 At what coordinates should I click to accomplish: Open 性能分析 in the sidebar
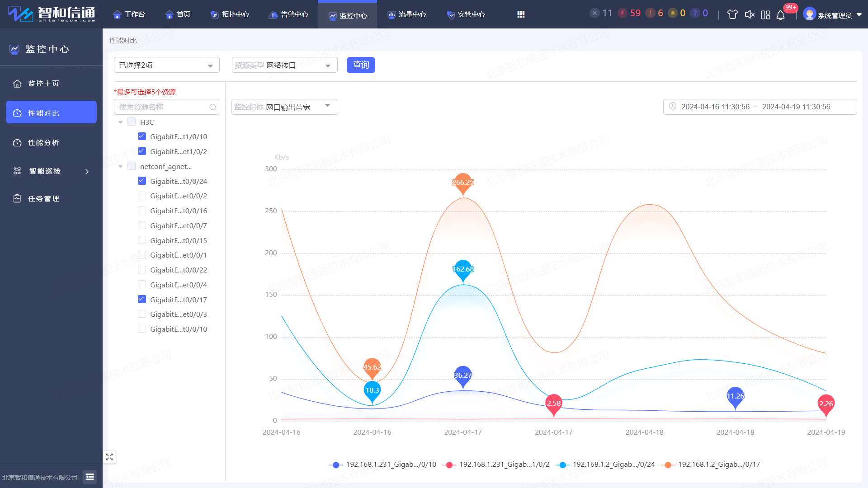pyautogui.click(x=43, y=143)
